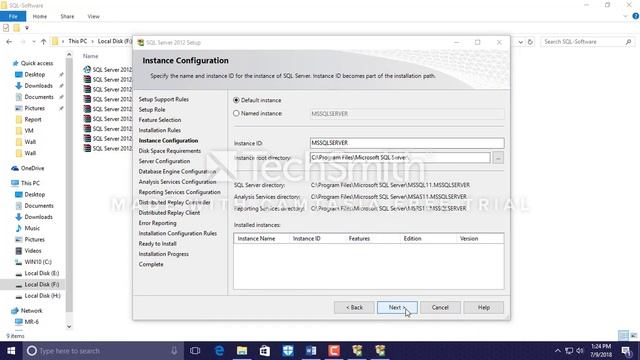This screenshot has height=360, width=640.
Task: Click the Edition column header
Action: (x=412, y=238)
